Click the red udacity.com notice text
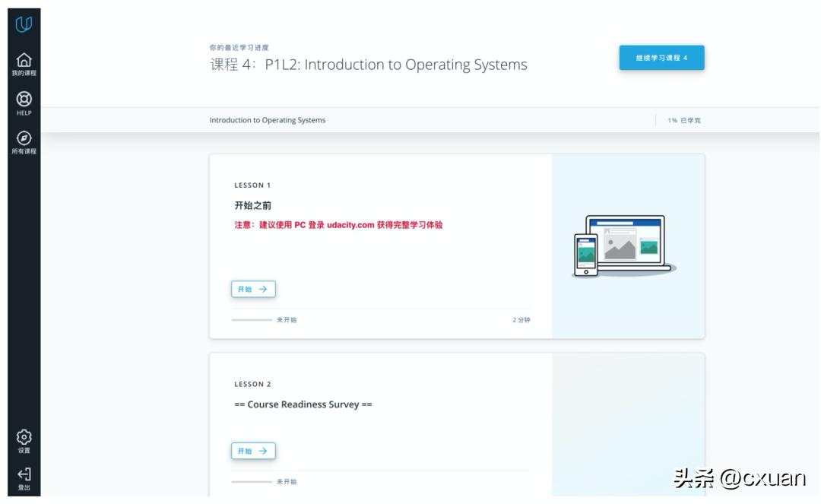 point(338,225)
